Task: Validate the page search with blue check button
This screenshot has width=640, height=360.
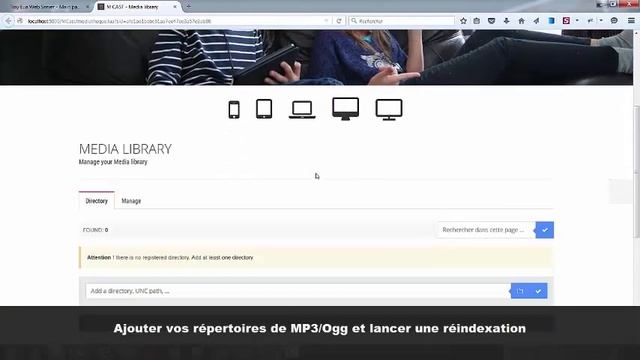Action: tap(545, 230)
